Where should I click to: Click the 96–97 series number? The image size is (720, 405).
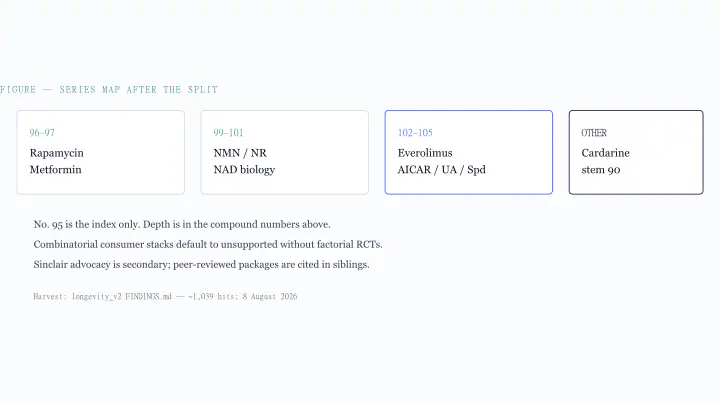pos(42,133)
